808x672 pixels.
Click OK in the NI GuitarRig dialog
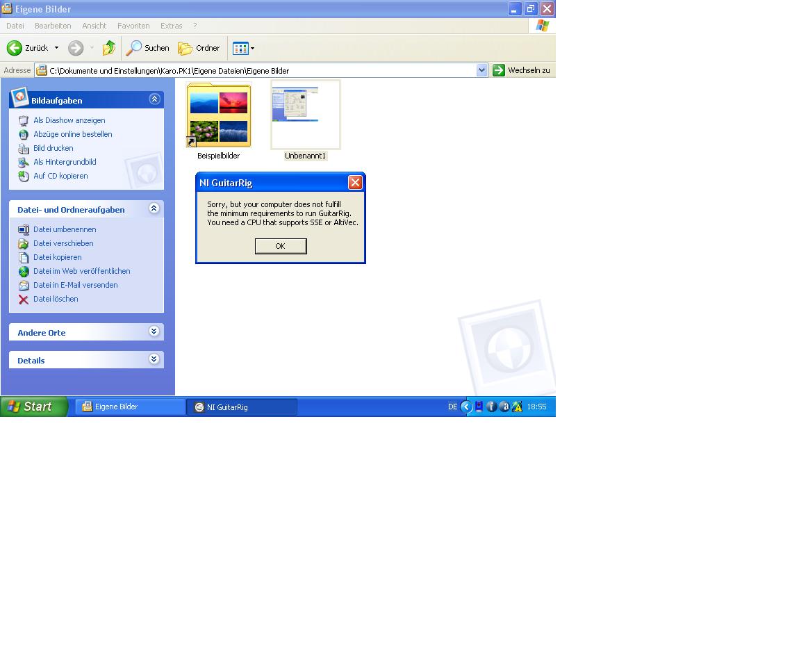(281, 246)
